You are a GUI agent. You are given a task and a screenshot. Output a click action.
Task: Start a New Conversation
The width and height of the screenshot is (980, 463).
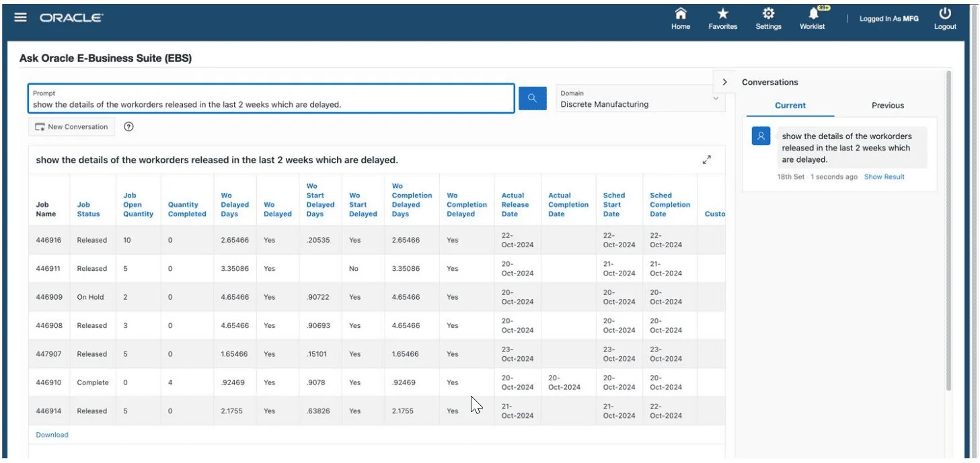71,126
